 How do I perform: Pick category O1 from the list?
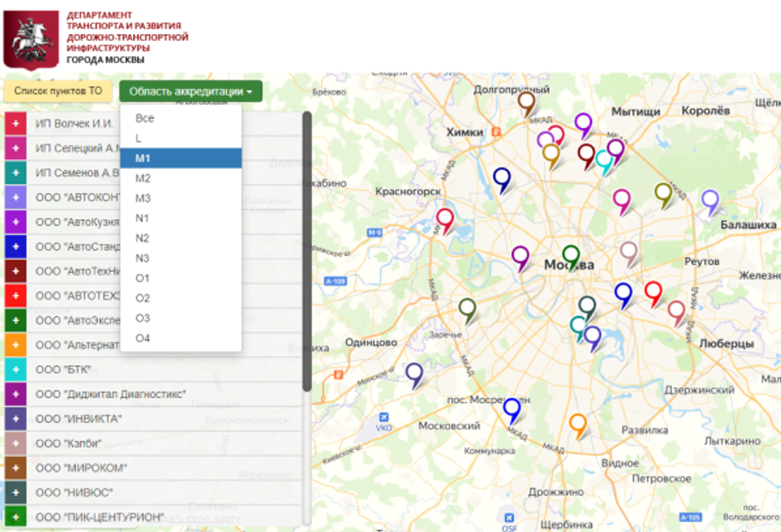tap(181, 278)
